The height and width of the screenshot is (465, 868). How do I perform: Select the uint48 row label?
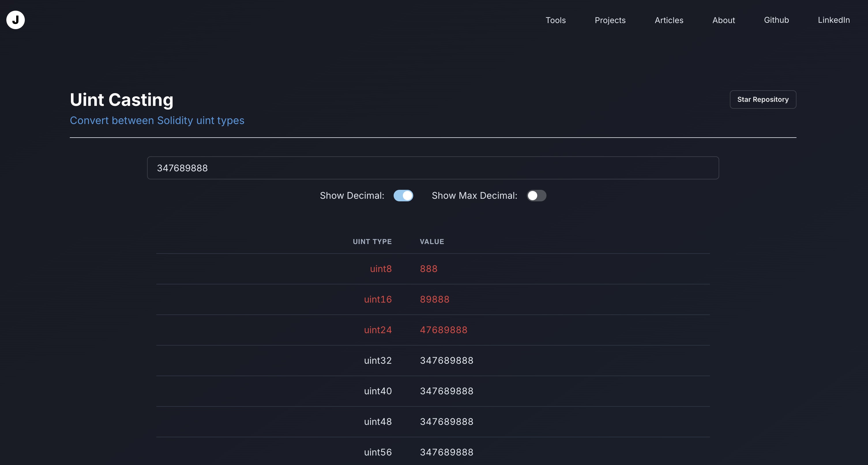[377, 422]
